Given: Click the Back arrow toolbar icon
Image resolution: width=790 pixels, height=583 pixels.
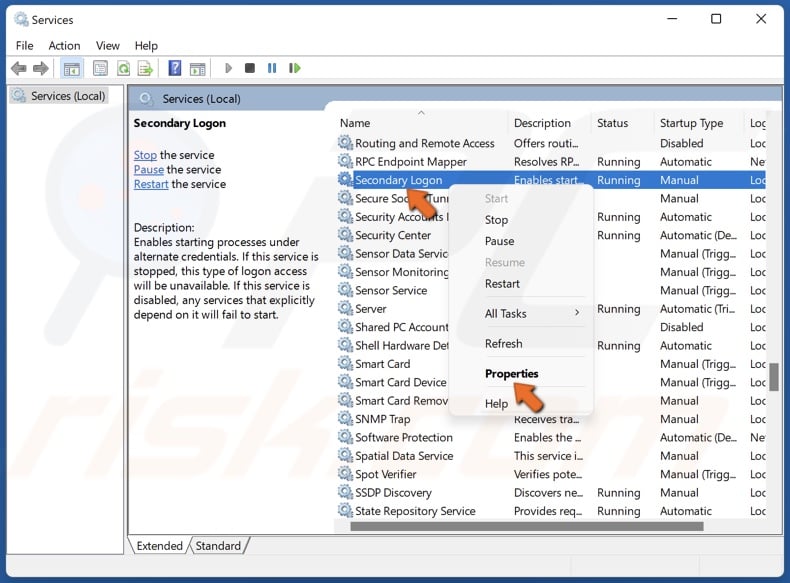Looking at the screenshot, I should pos(19,68).
